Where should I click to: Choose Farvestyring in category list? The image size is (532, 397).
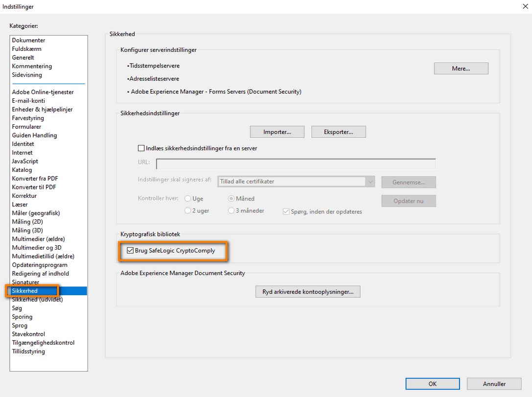28,118
